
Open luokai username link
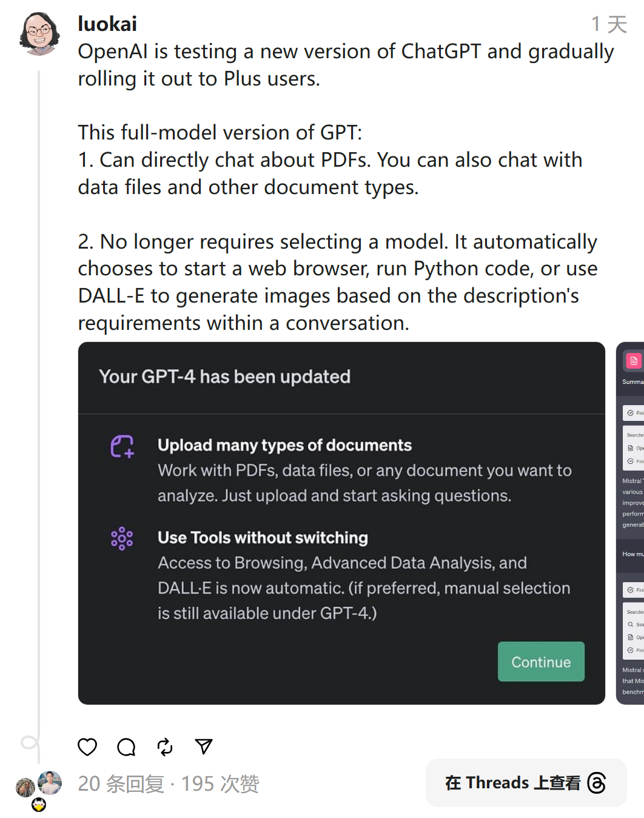[107, 24]
